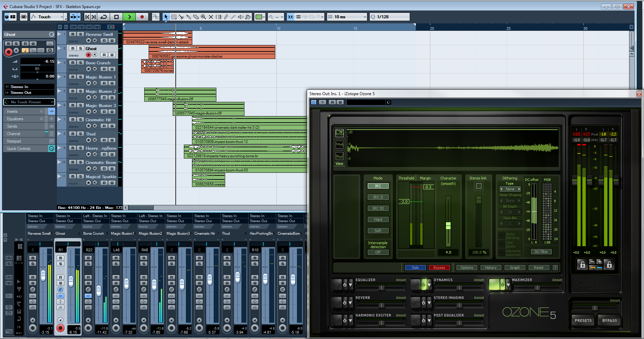Go to next marker in transport

[94, 17]
